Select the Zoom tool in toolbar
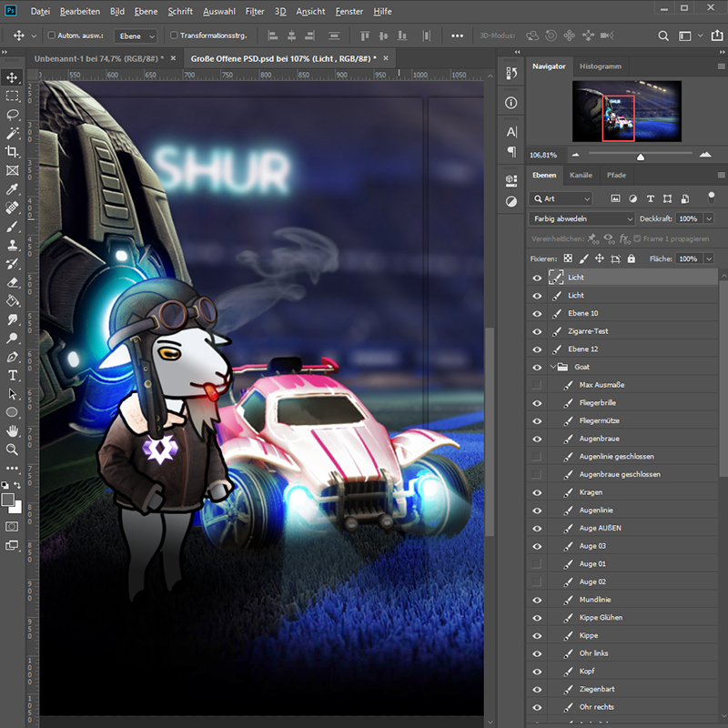This screenshot has height=728, width=728. (12, 450)
